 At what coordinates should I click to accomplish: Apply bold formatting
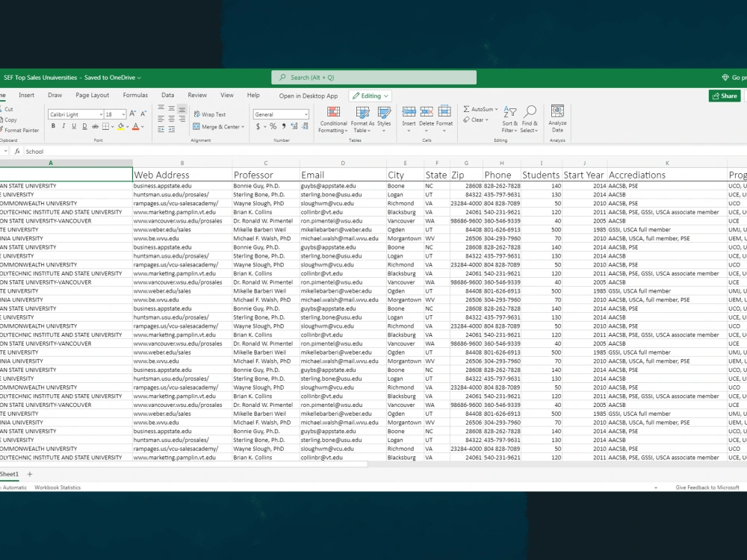point(53,126)
